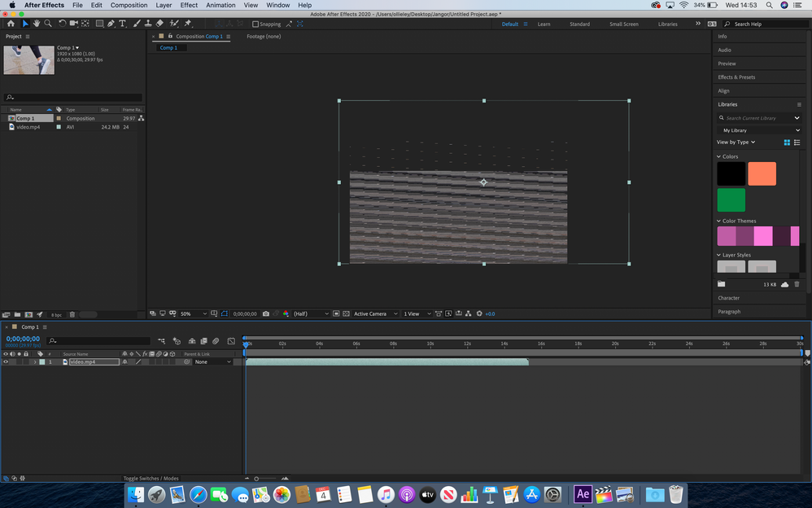812x508 pixels.
Task: Activate the Rotation tool
Action: click(x=62, y=24)
